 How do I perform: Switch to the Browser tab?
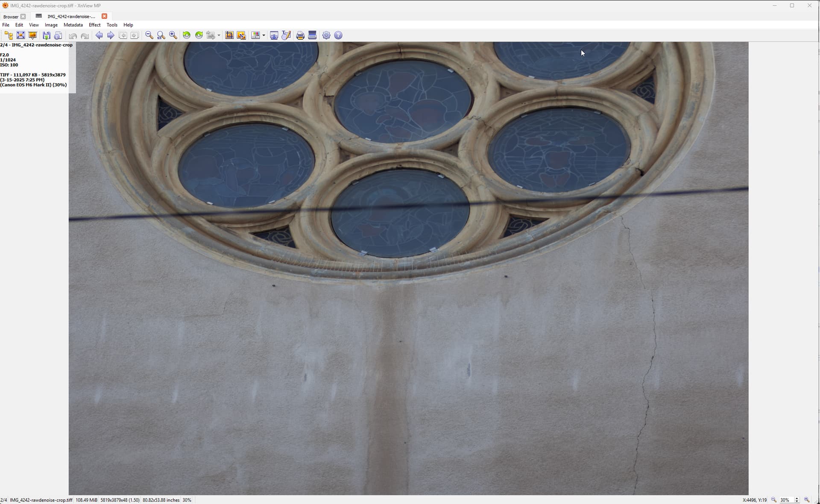tap(11, 17)
